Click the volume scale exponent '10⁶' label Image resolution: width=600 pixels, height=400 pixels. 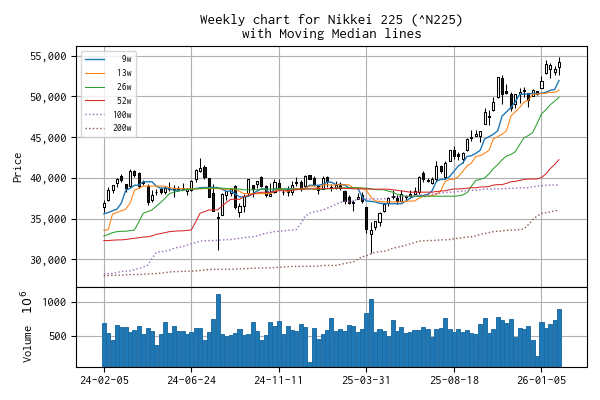coord(27,302)
